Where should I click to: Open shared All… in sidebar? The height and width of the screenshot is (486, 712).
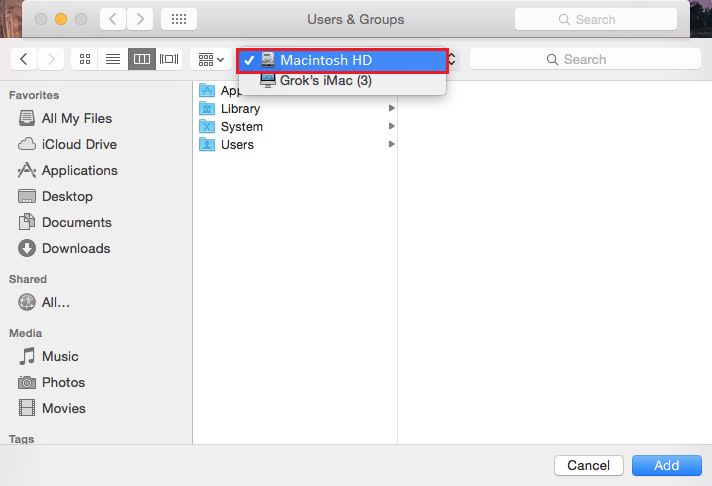(x=44, y=302)
